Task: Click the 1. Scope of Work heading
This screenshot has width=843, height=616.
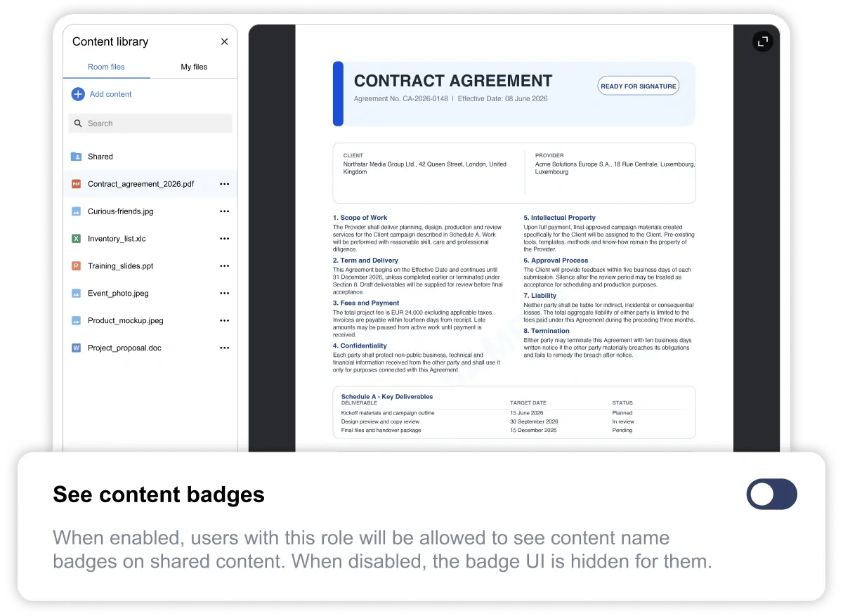Action: click(360, 218)
